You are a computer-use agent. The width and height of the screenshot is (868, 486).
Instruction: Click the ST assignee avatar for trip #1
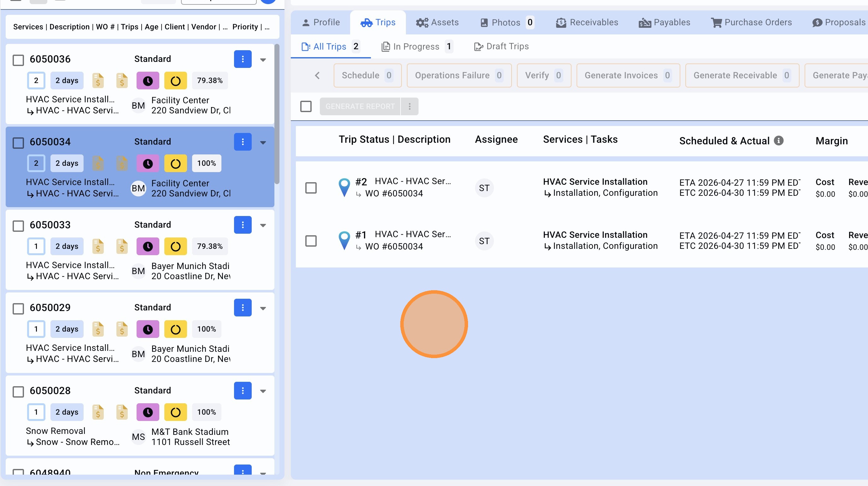(484, 241)
